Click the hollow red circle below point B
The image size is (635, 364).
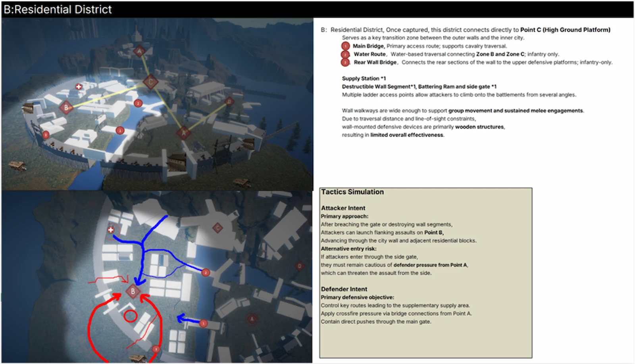130,316
